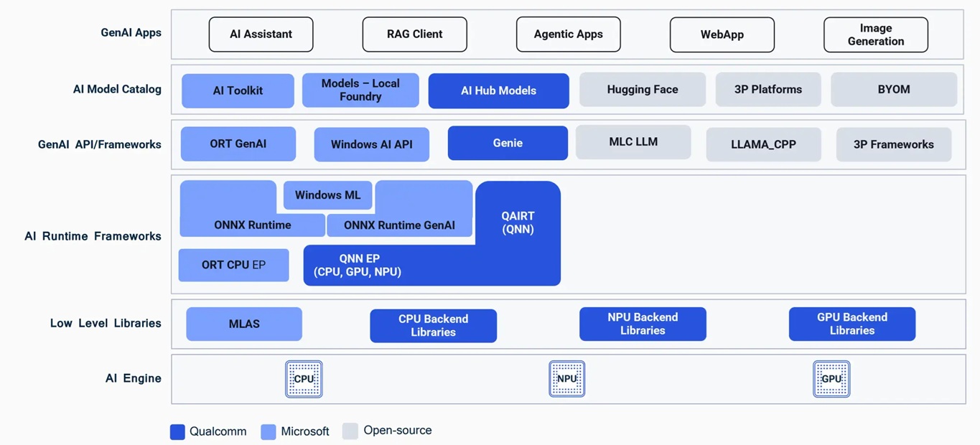Select the Windows ML block
This screenshot has height=445, width=980.
[x=328, y=195]
